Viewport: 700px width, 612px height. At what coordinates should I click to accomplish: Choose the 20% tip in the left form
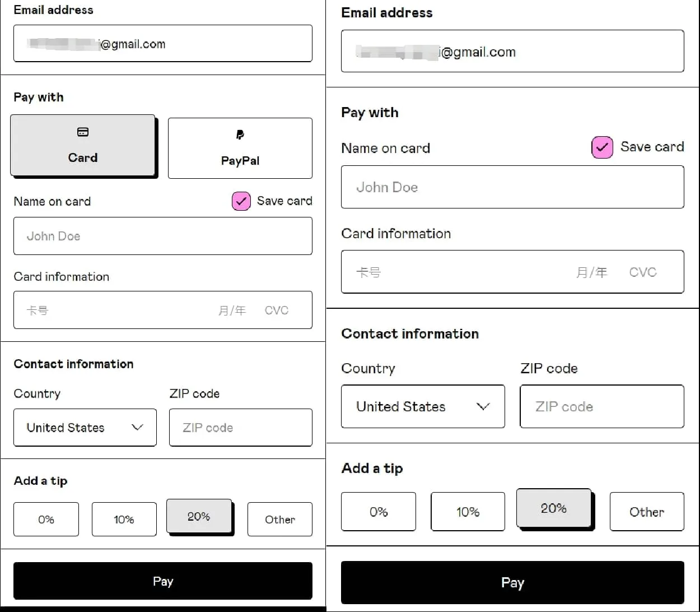click(x=199, y=516)
